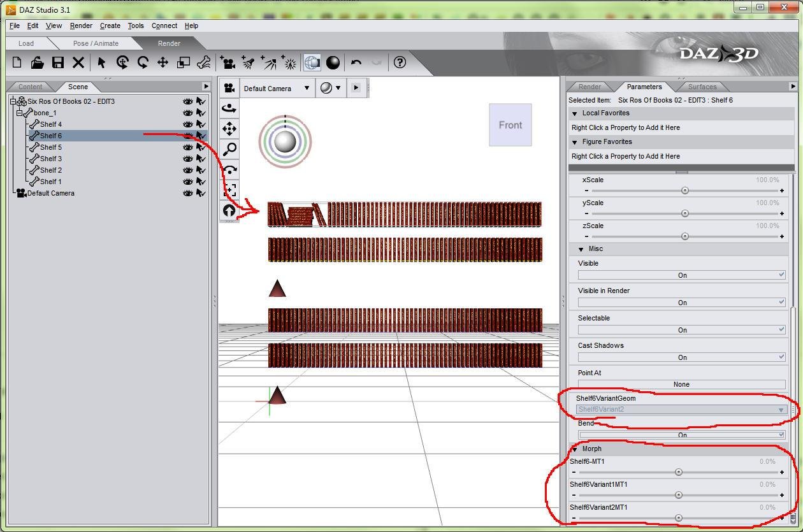803x532 pixels.
Task: Toggle visibility eye for Shelf 5
Action: coord(188,147)
